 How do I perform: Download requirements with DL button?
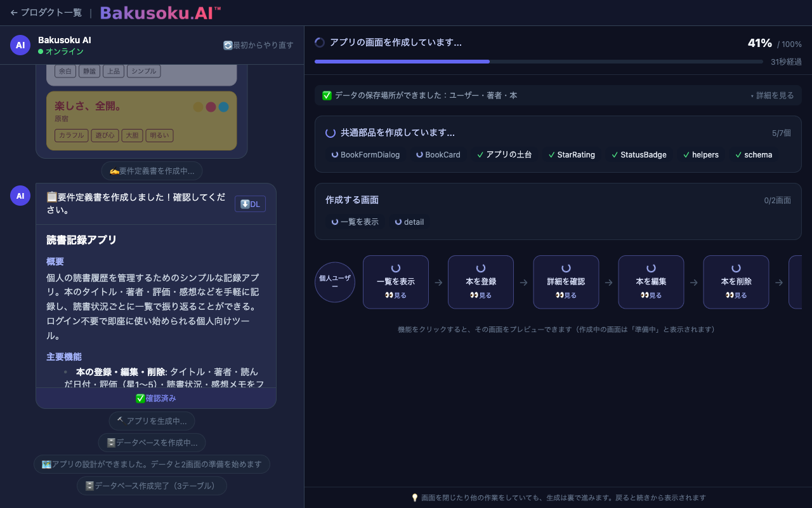[x=250, y=204]
